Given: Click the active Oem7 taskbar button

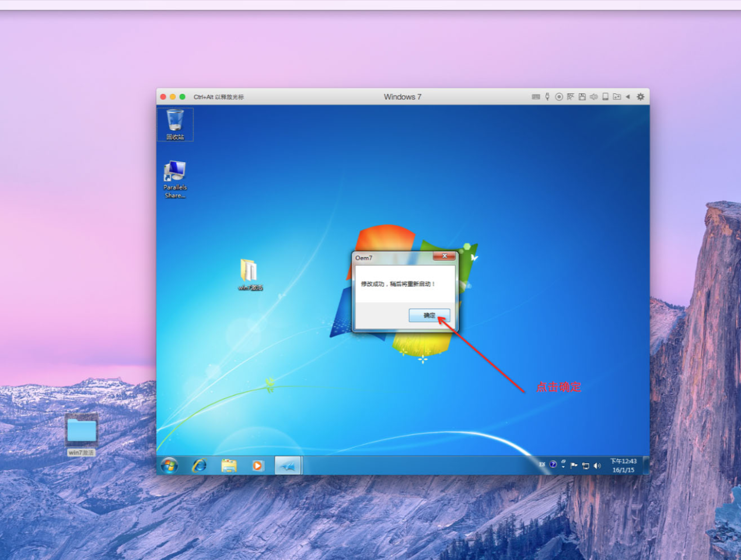Looking at the screenshot, I should click(288, 466).
